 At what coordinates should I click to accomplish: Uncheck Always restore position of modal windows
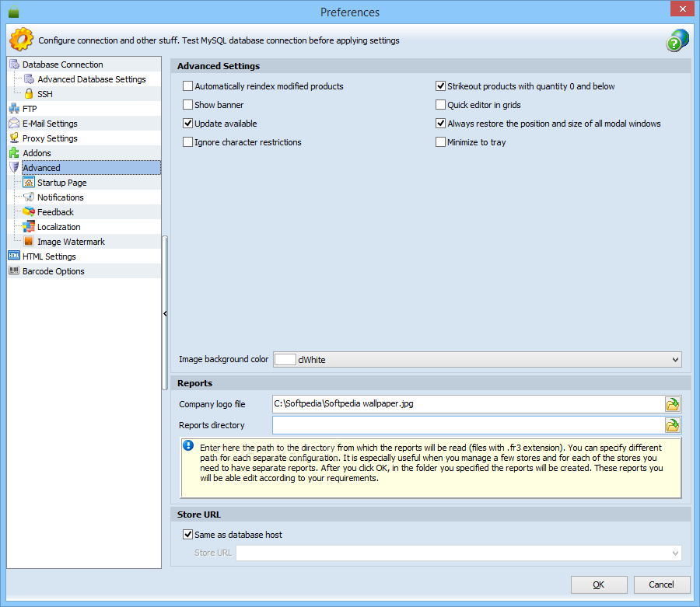click(x=441, y=124)
